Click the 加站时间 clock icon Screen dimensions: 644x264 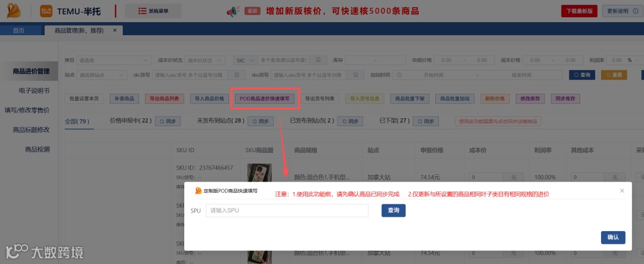click(x=398, y=75)
